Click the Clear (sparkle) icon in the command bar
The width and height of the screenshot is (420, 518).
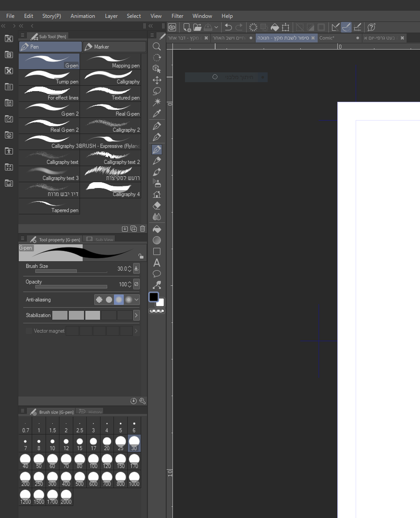(253, 27)
